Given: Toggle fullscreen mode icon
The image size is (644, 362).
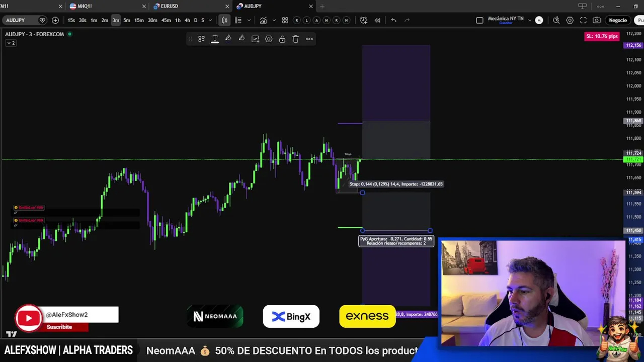Looking at the screenshot, I should (583, 20).
